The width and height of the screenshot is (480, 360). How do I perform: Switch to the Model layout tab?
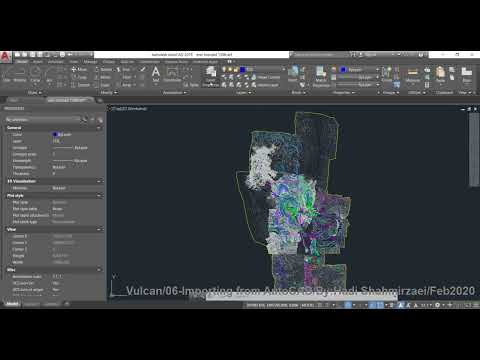pos(12,304)
